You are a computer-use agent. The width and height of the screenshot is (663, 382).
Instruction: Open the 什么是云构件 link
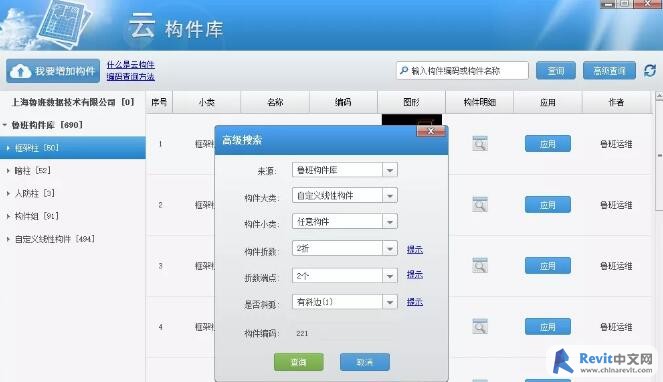point(130,65)
